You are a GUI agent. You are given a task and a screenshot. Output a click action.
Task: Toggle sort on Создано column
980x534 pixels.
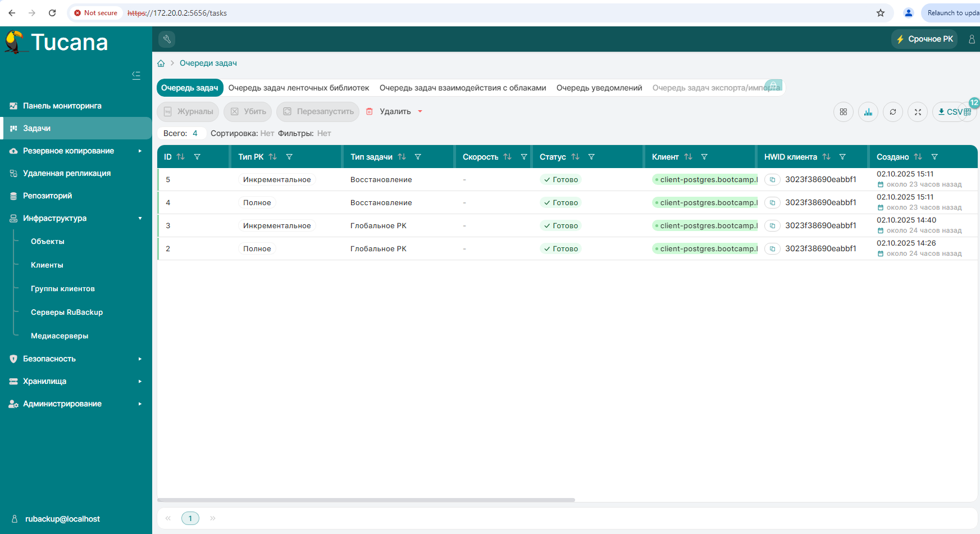click(x=918, y=157)
